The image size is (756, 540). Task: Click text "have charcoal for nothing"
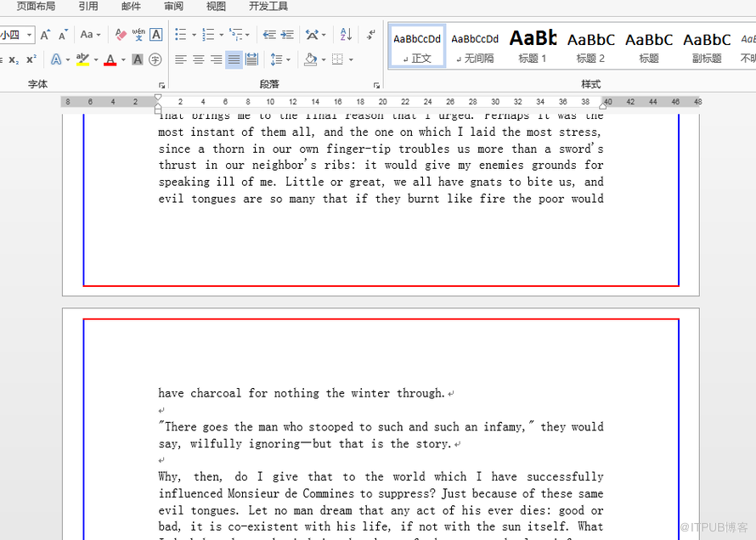click(x=238, y=393)
